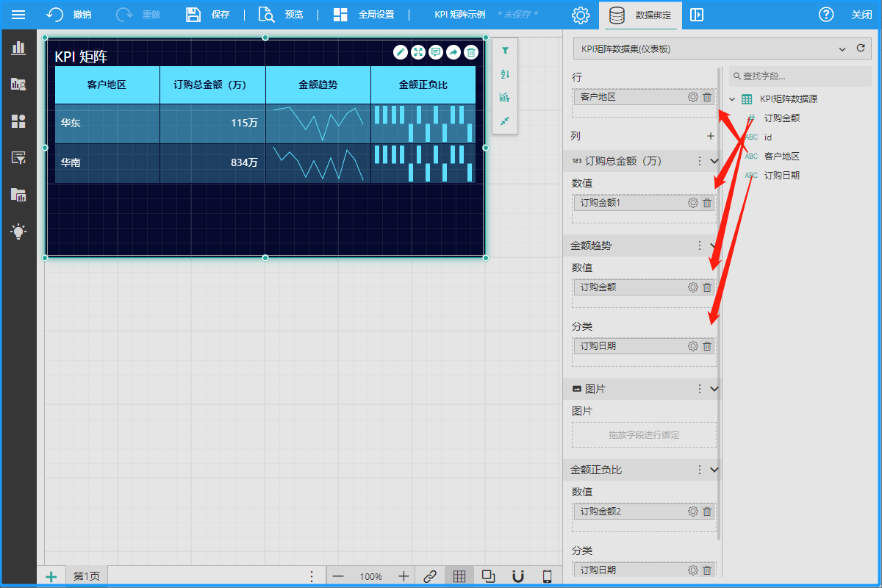
Task: Open the A-Z sort option
Action: point(505,74)
